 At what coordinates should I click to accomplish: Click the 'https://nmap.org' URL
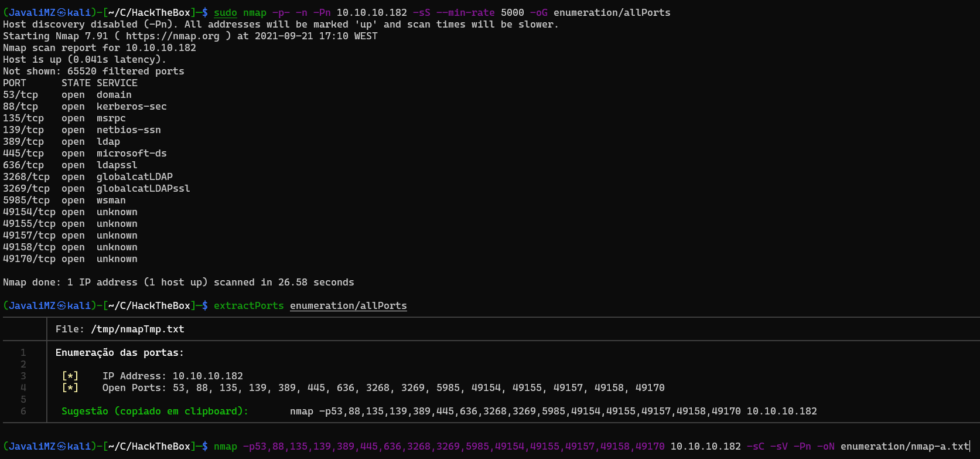coord(173,36)
